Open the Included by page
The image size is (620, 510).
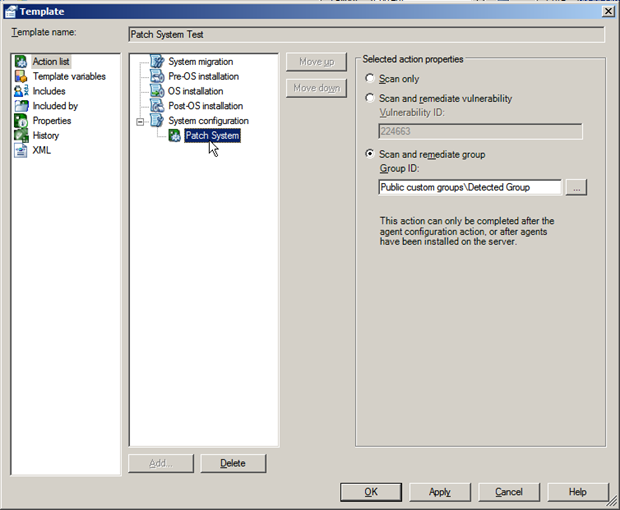55,106
